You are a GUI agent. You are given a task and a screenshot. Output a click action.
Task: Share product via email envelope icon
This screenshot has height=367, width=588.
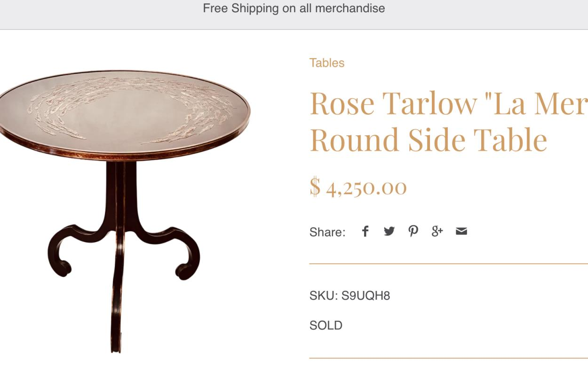[x=461, y=231]
